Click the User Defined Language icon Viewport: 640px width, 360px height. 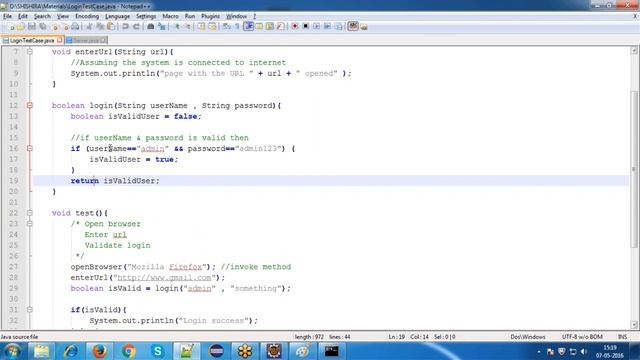[x=259, y=27]
